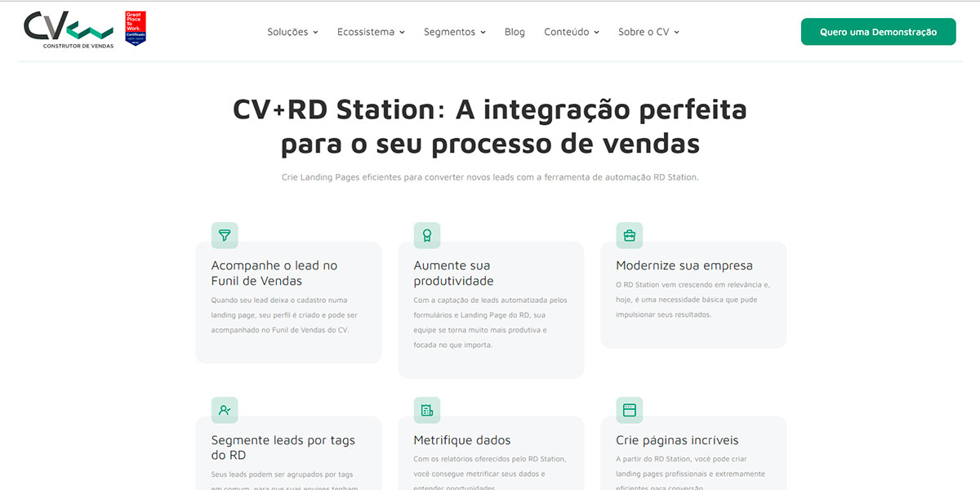This screenshot has height=490, width=980.
Task: Click the report chart icon on Metrifique dados card
Action: coord(426,409)
